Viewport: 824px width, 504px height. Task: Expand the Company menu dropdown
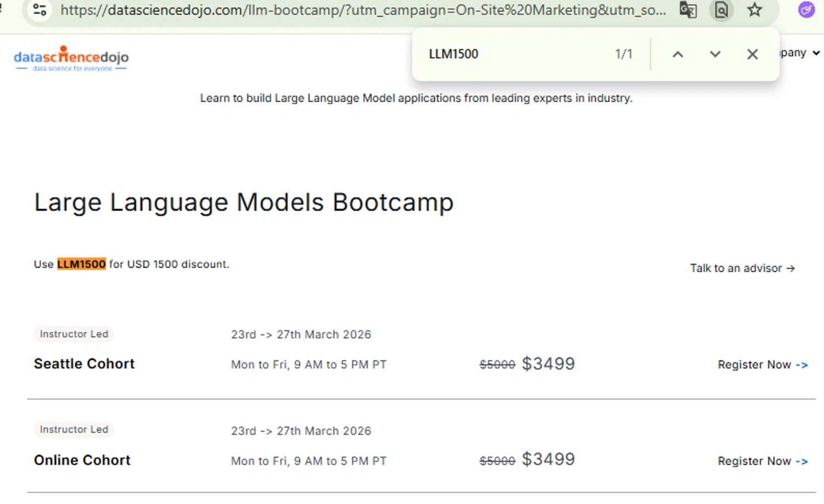pyautogui.click(x=800, y=53)
